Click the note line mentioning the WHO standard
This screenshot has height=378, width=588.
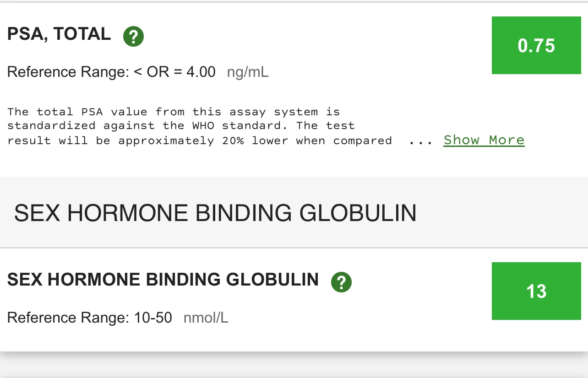point(181,125)
